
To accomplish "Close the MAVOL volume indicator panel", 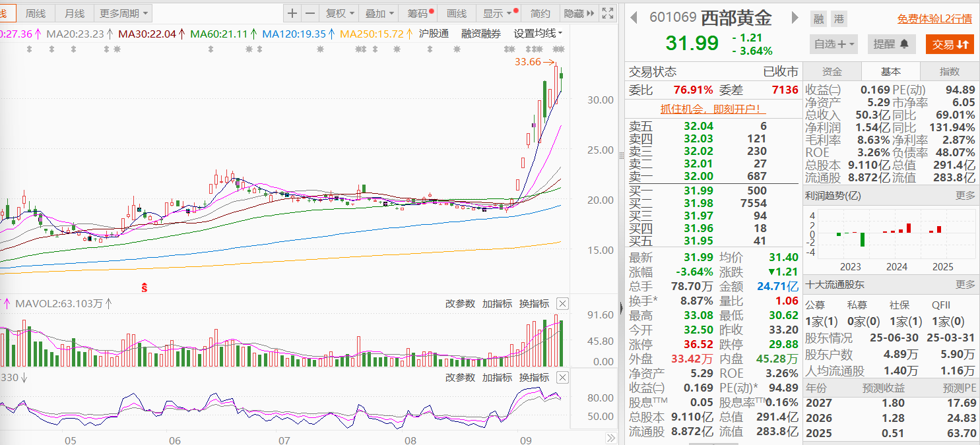I will click(x=562, y=303).
